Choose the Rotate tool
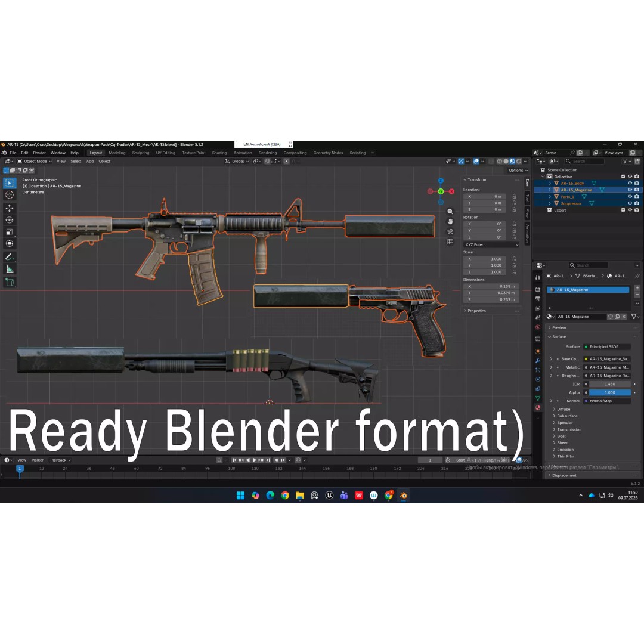644x644 pixels. tap(10, 220)
